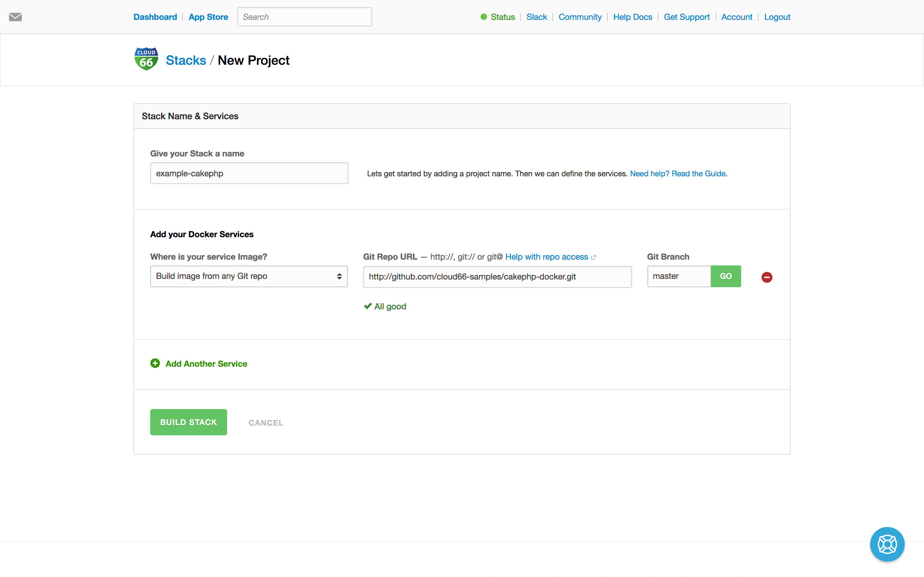Click the Cloud 66 logo icon
The width and height of the screenshot is (924, 577).
tap(145, 60)
